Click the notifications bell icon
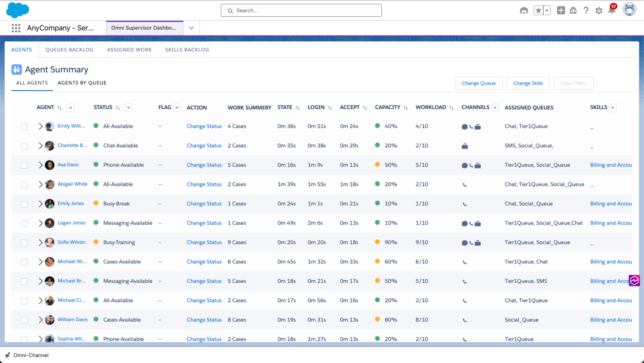Viewport: 644px width, 363px height. click(x=612, y=11)
